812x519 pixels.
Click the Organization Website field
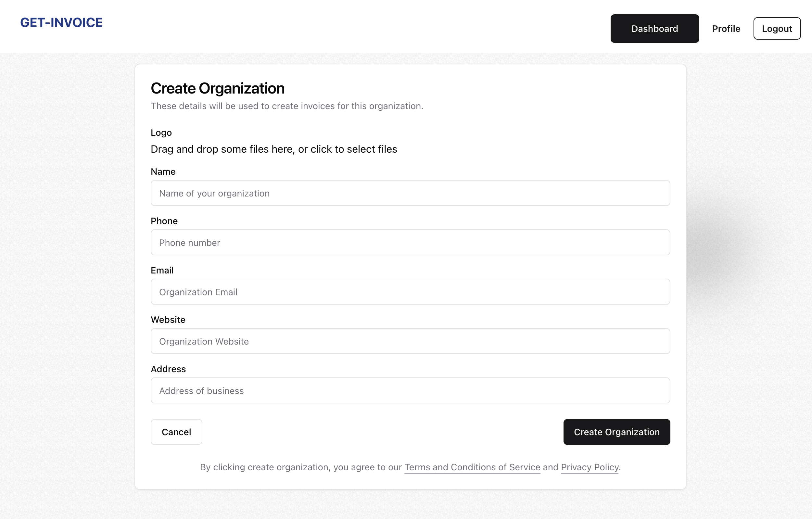pos(410,341)
